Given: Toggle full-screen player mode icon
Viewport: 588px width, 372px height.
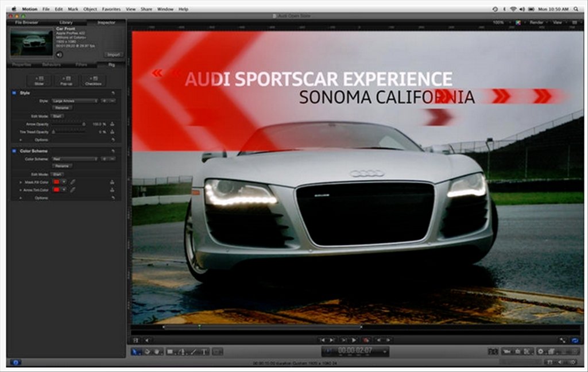Looking at the screenshot, I should coord(563,340).
